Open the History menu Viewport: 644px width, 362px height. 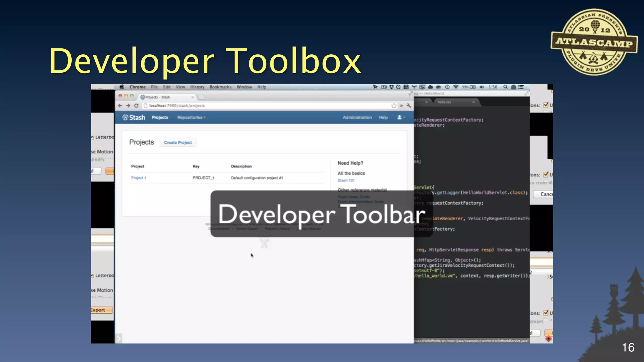point(197,87)
